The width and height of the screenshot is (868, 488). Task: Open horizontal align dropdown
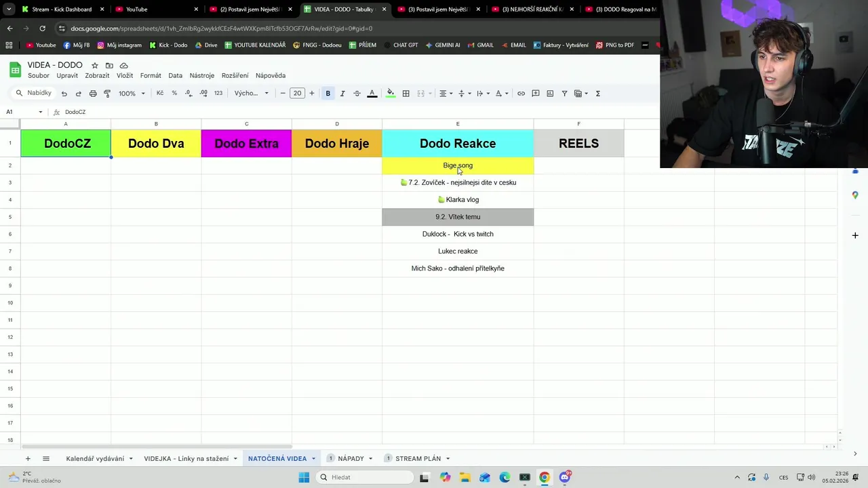point(446,94)
